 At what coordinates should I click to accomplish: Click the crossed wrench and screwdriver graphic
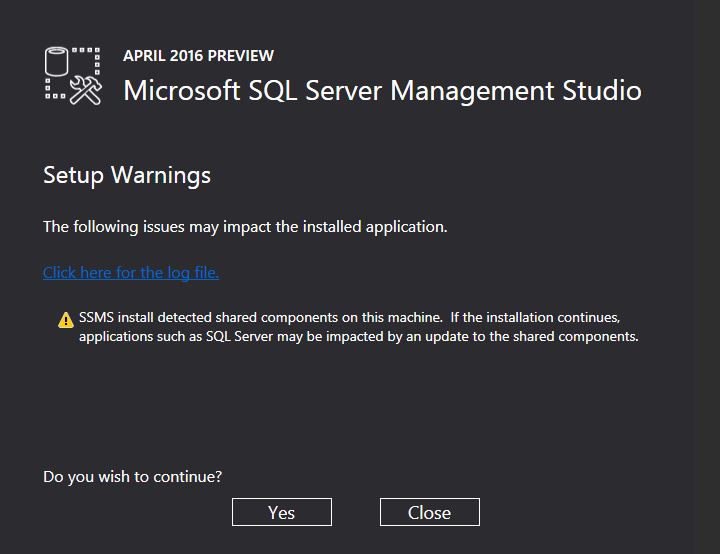(87, 90)
